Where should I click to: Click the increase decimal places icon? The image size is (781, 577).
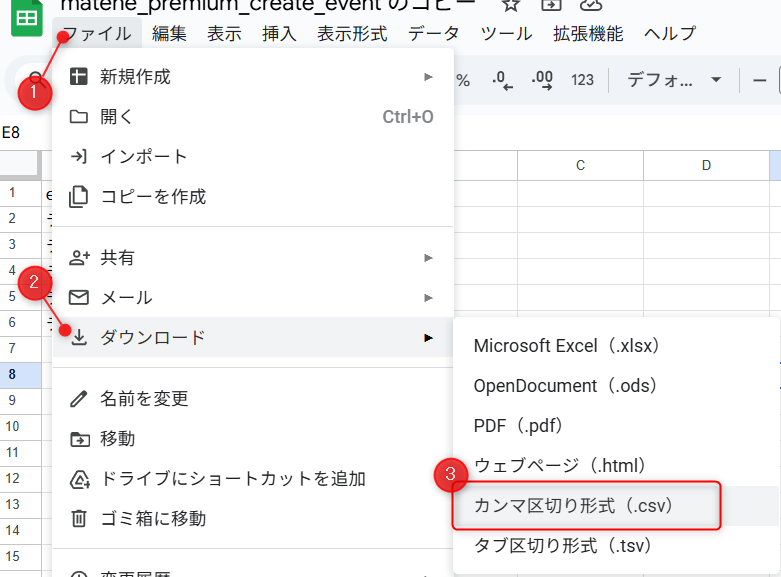click(542, 80)
